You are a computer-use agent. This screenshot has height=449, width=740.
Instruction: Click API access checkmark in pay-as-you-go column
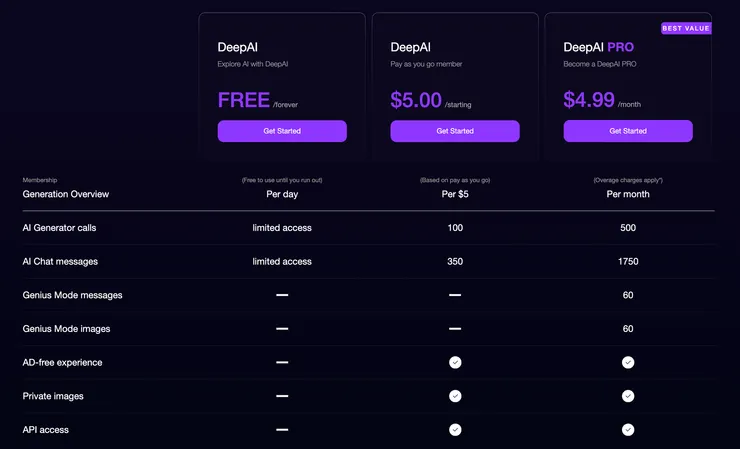pyautogui.click(x=455, y=430)
